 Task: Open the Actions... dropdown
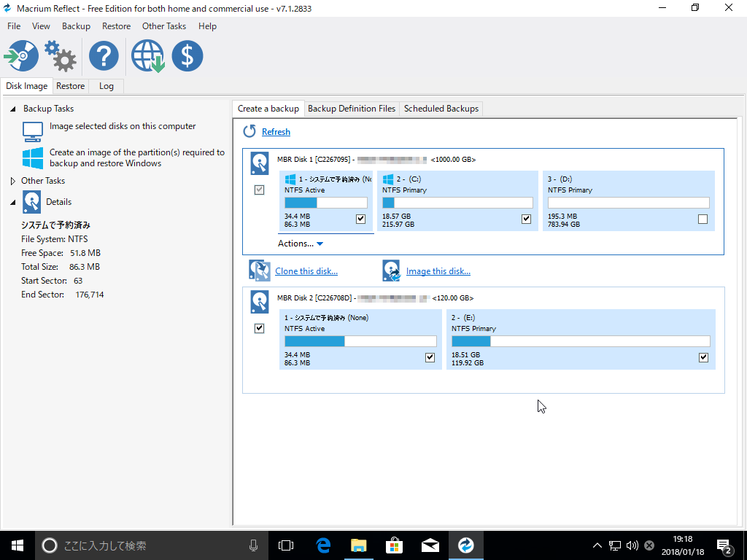(301, 244)
